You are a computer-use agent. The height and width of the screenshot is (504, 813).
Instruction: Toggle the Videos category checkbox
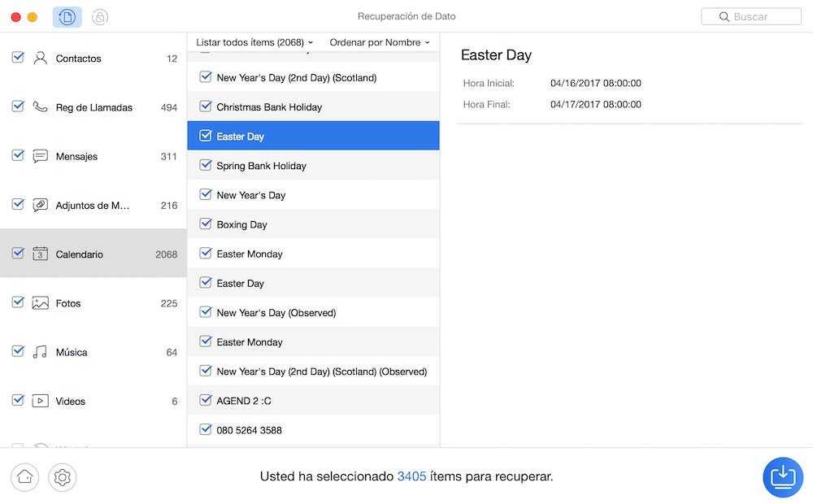coord(18,401)
